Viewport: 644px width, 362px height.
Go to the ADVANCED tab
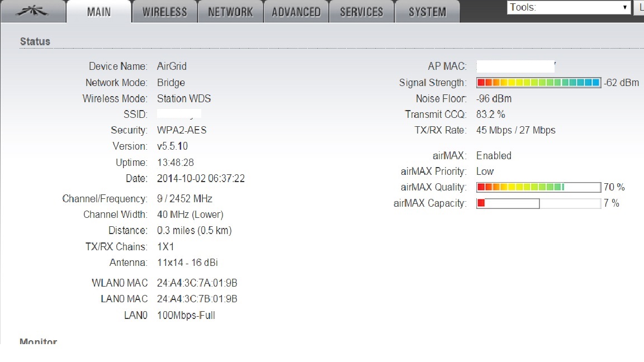296,12
